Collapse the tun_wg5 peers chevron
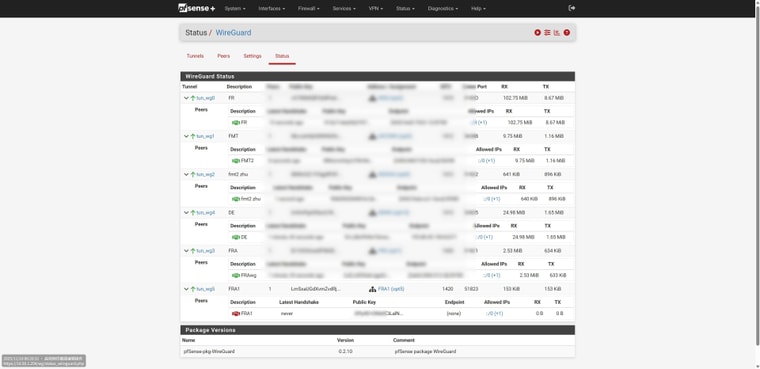This screenshot has height=369, width=760. coord(186,289)
